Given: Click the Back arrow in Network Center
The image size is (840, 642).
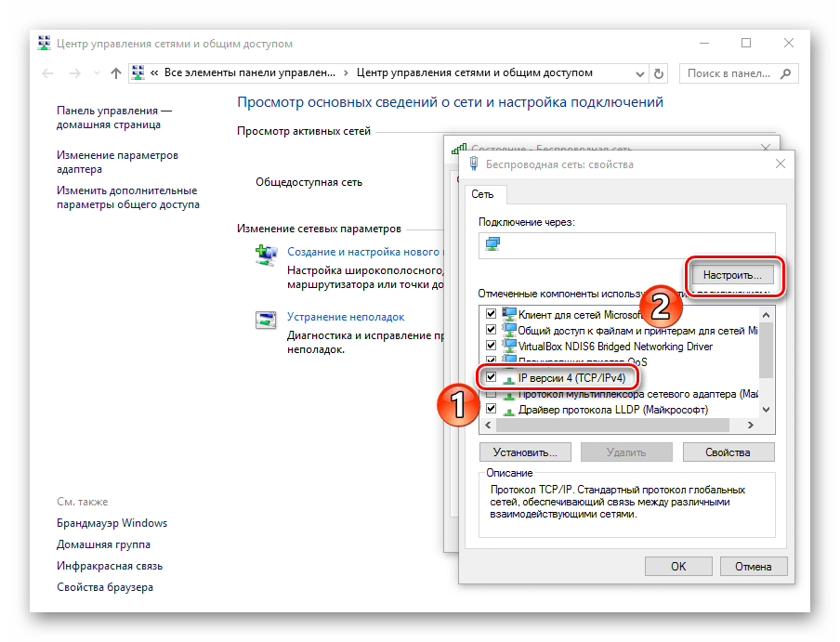Looking at the screenshot, I should pos(47,73).
